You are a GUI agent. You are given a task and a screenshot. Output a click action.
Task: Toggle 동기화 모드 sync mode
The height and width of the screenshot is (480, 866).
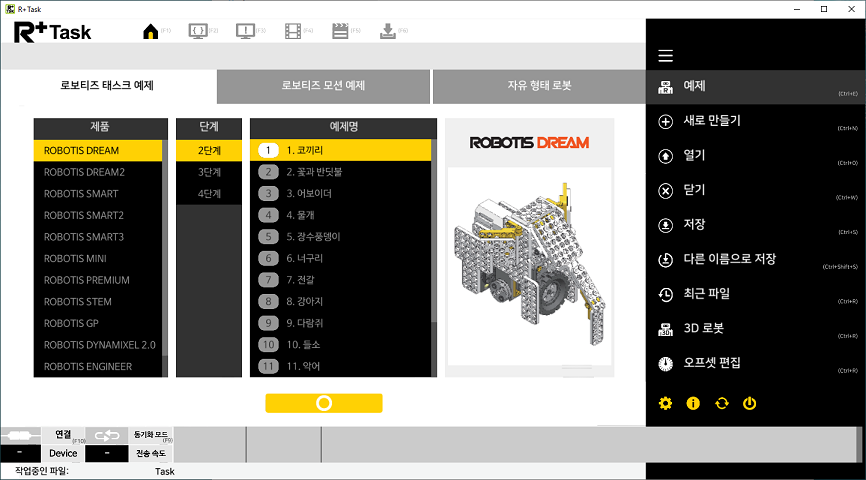pos(152,435)
